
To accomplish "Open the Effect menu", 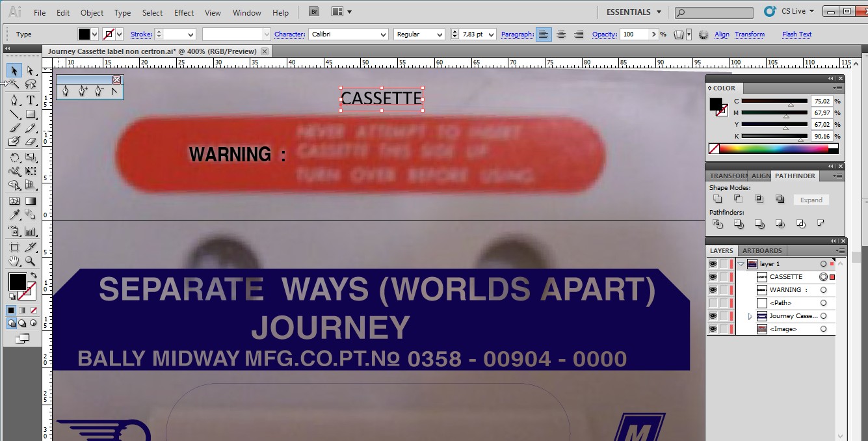I will click(184, 13).
